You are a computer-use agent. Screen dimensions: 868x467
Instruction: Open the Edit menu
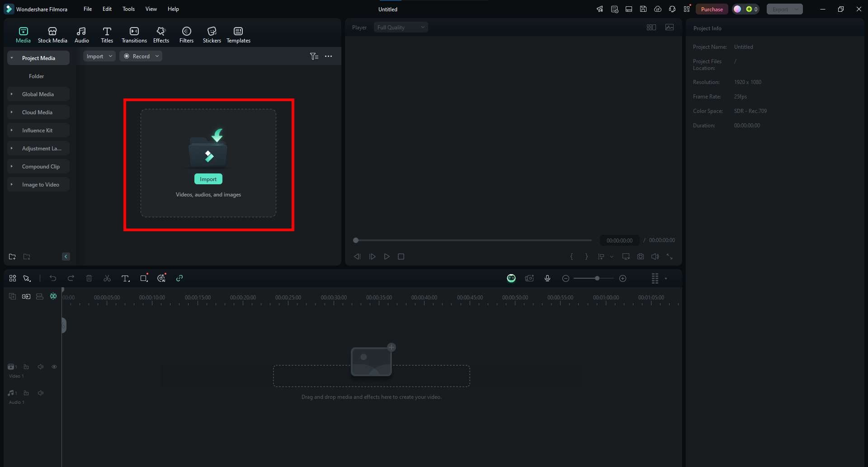pyautogui.click(x=107, y=9)
